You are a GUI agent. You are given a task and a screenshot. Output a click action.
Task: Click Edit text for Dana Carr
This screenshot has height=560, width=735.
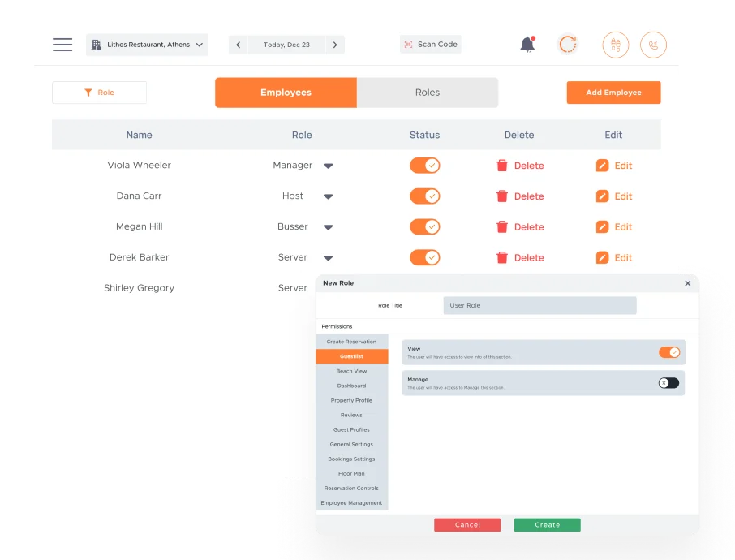pyautogui.click(x=623, y=196)
